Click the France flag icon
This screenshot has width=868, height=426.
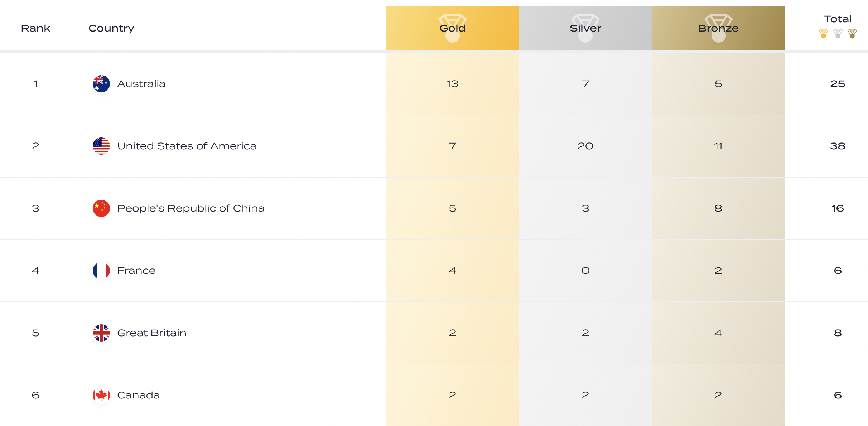(101, 271)
